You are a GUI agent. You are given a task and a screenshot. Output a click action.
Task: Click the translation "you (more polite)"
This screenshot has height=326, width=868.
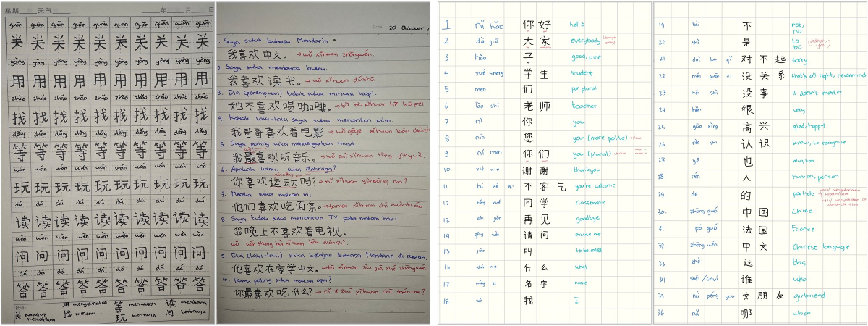[600, 138]
